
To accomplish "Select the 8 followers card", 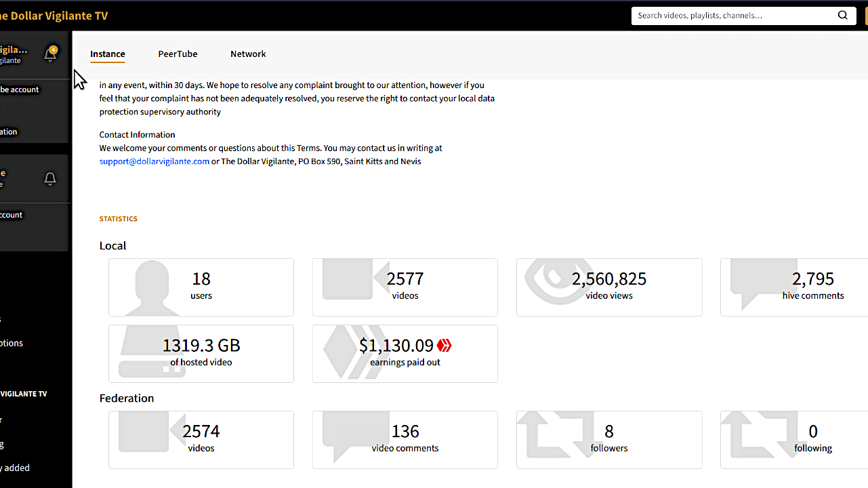I will (609, 439).
